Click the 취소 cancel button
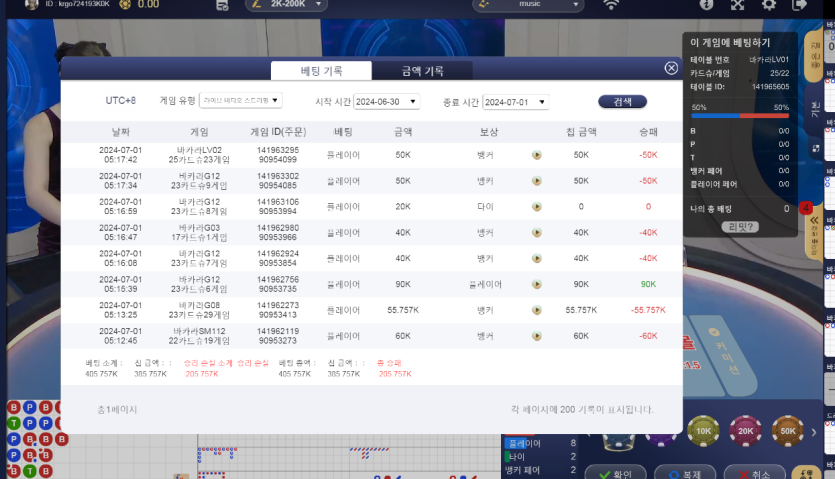 [755, 473]
